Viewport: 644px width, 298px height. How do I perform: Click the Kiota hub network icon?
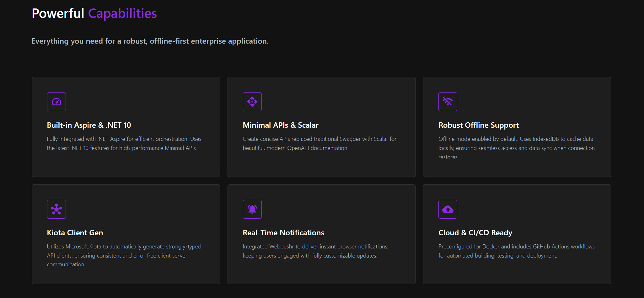pos(56,209)
